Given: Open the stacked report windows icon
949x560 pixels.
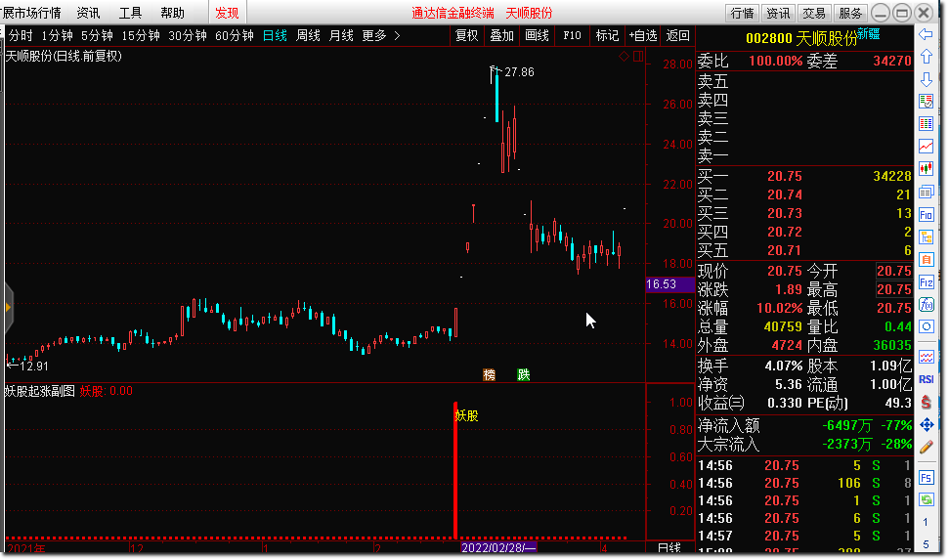Looking at the screenshot, I should point(926,193).
